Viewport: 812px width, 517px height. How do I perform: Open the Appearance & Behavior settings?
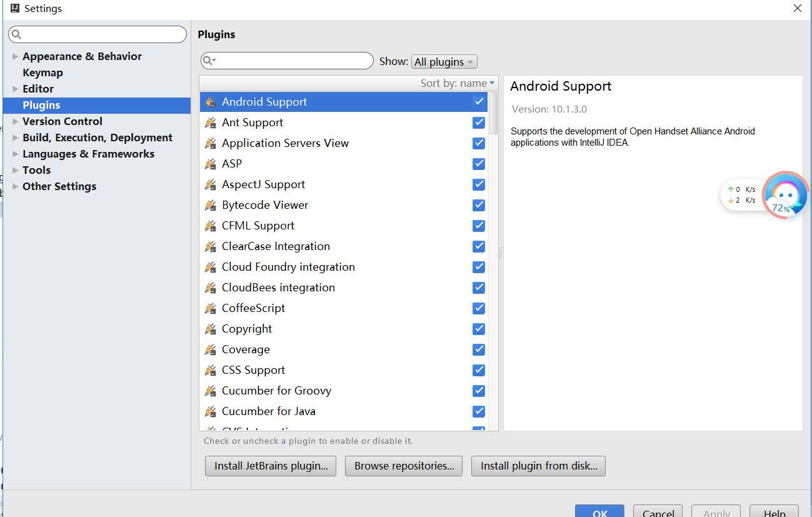tap(82, 56)
